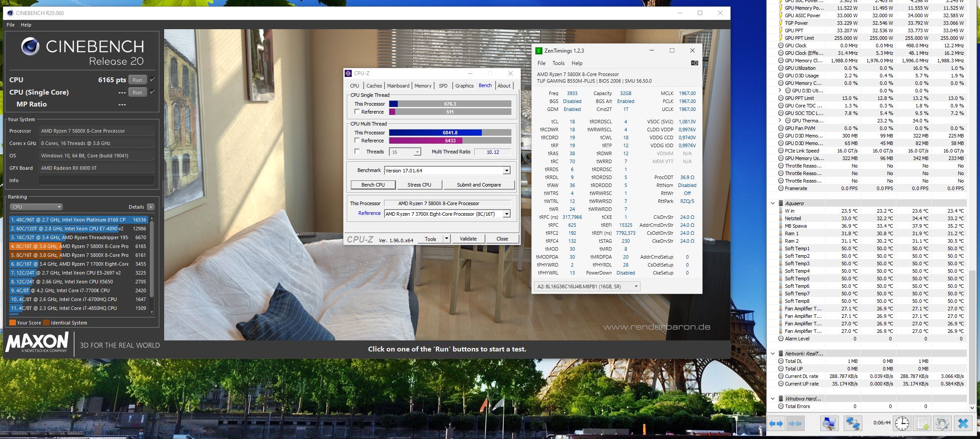Image resolution: width=980 pixels, height=439 pixels.
Task: Click the CPU-Z title bar chip icon
Action: [348, 73]
